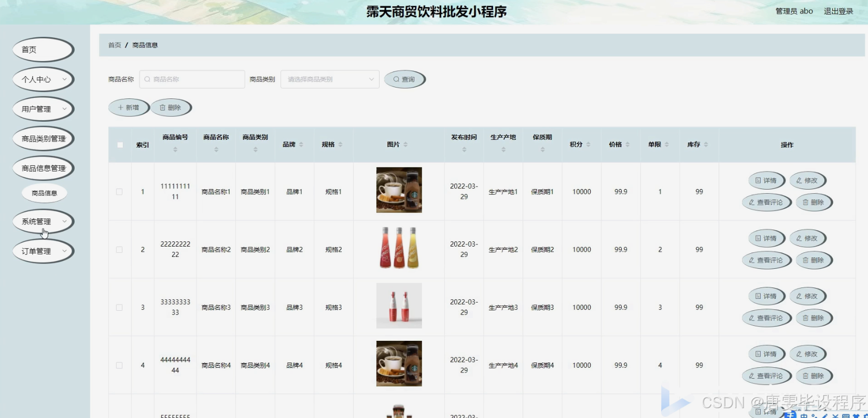
Task: Sort by 图片 column arrows
Action: [405, 145]
